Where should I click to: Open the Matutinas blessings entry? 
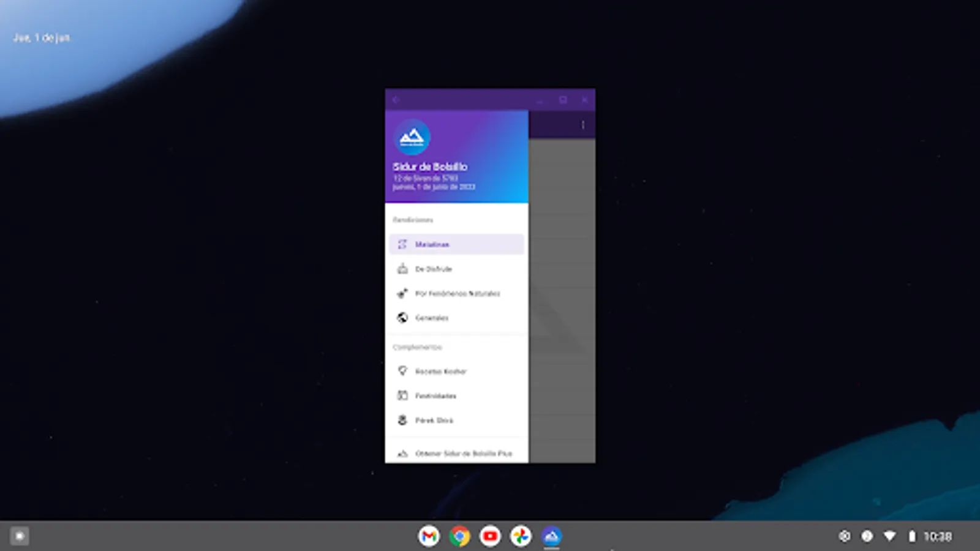tap(456, 244)
